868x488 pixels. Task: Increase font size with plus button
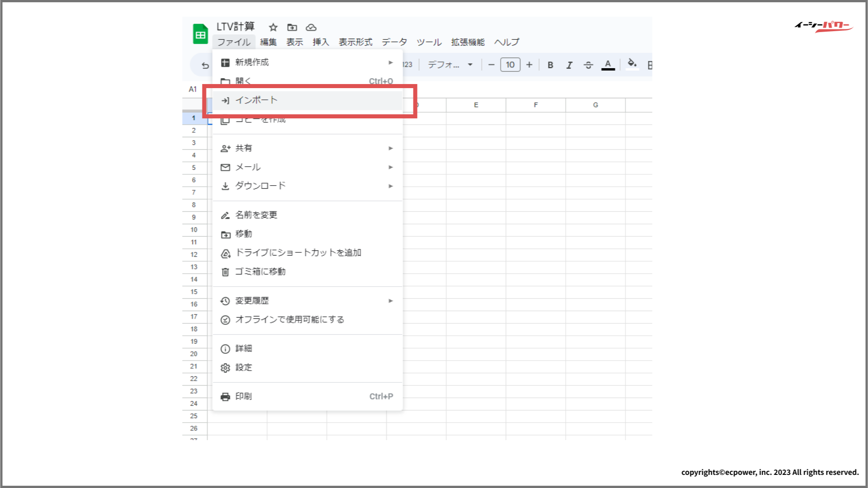(529, 65)
